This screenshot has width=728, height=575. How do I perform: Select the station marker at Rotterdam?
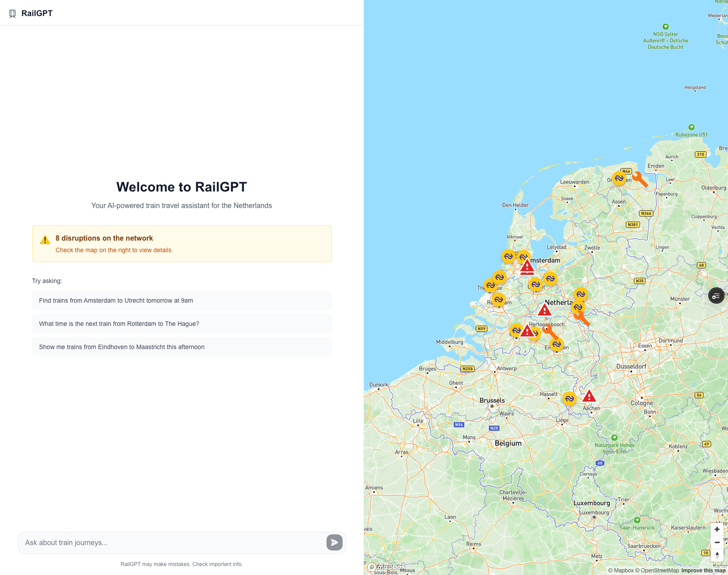click(x=499, y=300)
